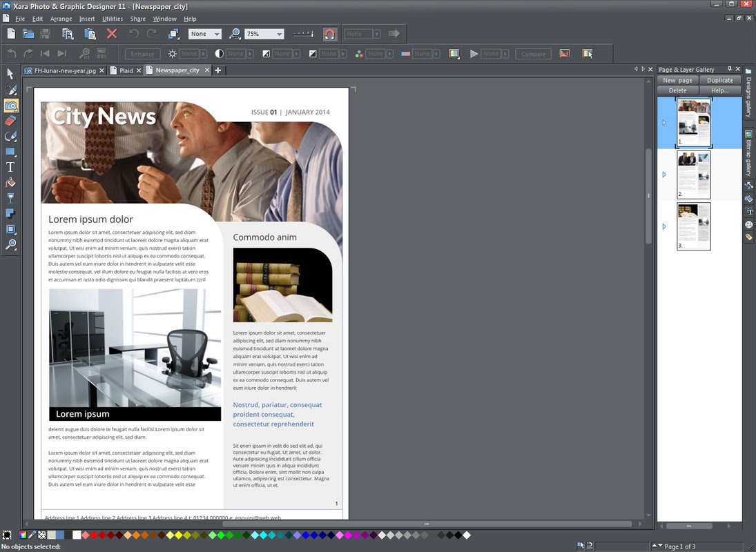Select the page 2 thumbnail
Viewport: 756px width, 552px height.
[693, 175]
